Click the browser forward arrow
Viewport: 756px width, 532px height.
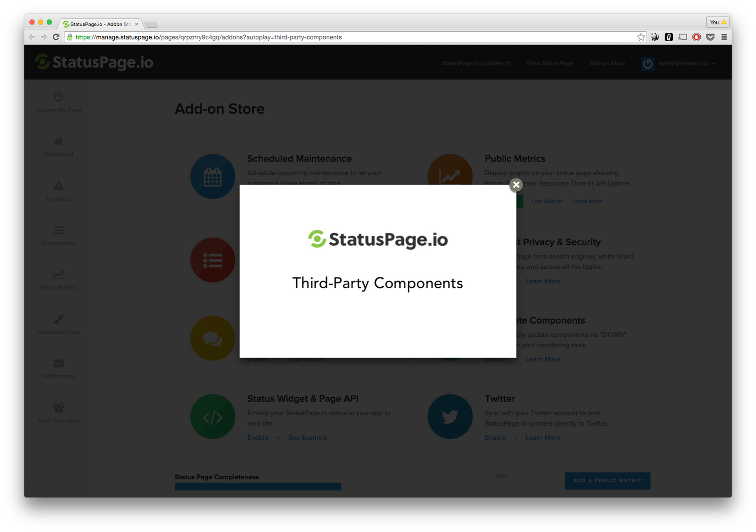43,37
